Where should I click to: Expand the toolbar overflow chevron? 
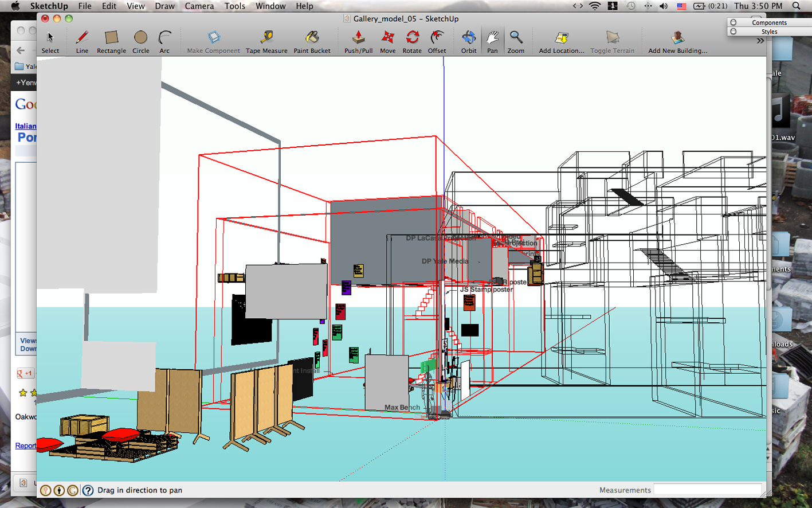pyautogui.click(x=760, y=41)
